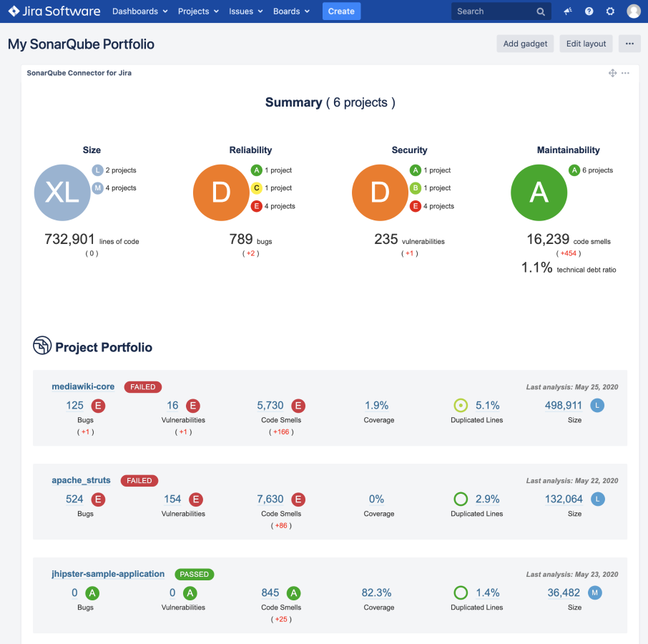Select the Reliability D rating icon
The image size is (648, 644).
(221, 192)
